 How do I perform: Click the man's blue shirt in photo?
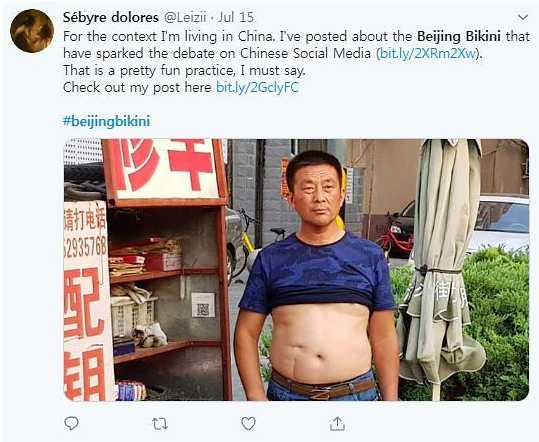[x=318, y=272]
